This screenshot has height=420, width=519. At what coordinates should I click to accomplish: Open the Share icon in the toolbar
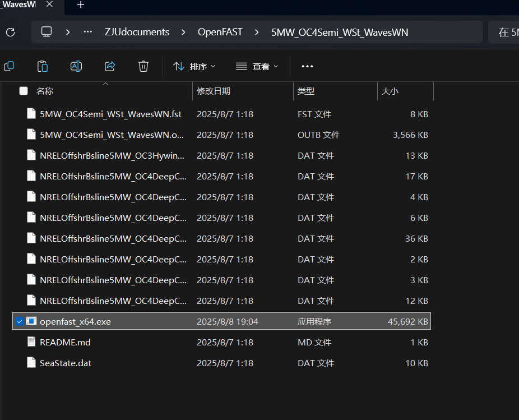tap(110, 66)
